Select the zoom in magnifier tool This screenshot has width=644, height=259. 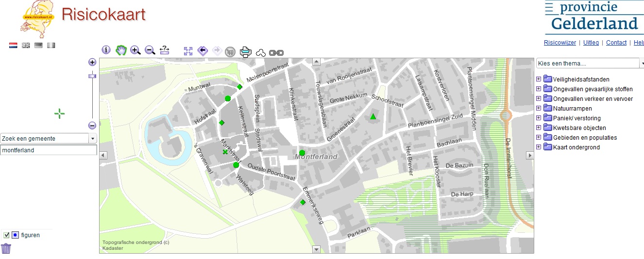click(x=136, y=50)
